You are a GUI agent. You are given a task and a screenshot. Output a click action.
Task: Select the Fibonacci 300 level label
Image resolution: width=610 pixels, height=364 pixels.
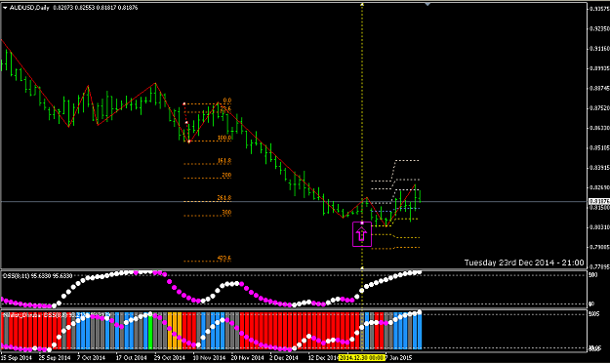(226, 212)
